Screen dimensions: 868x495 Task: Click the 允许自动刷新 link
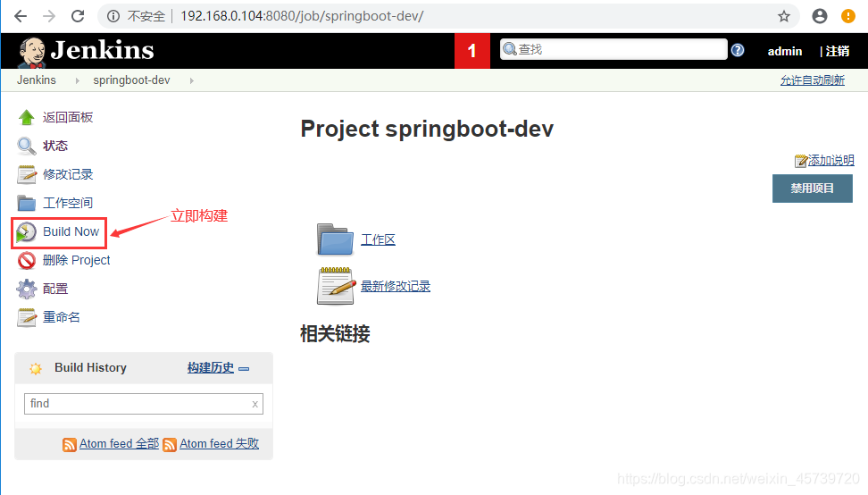[812, 80]
